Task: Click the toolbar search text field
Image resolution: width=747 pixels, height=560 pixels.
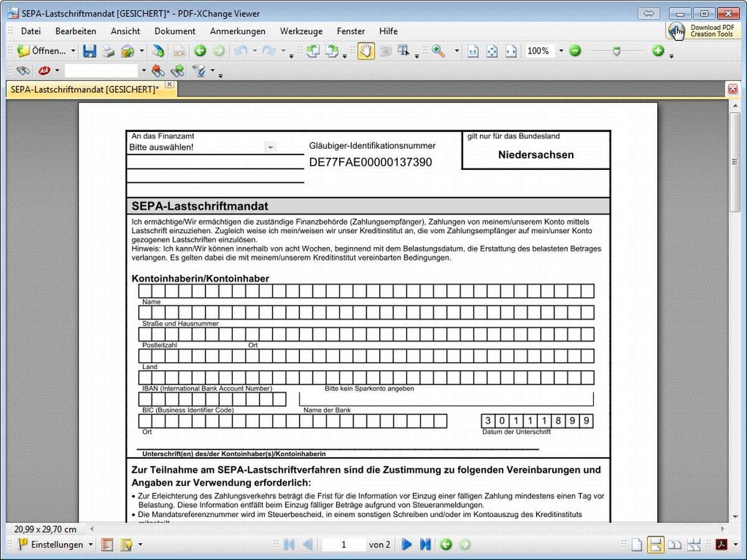Action: (x=101, y=70)
